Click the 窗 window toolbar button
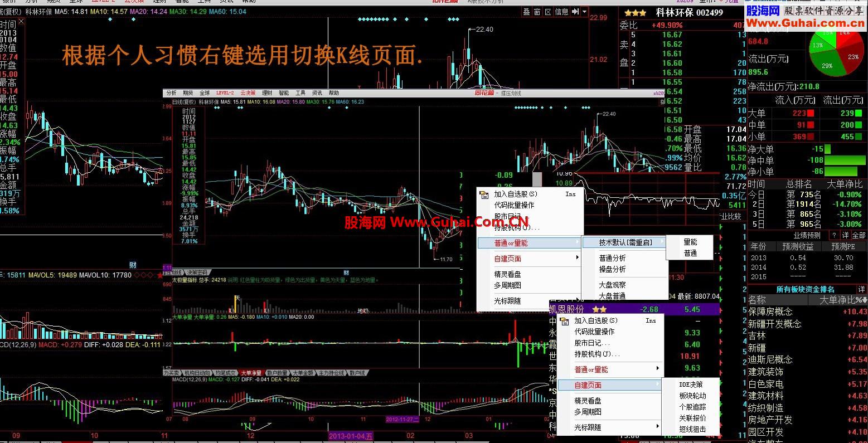 click(x=537, y=12)
